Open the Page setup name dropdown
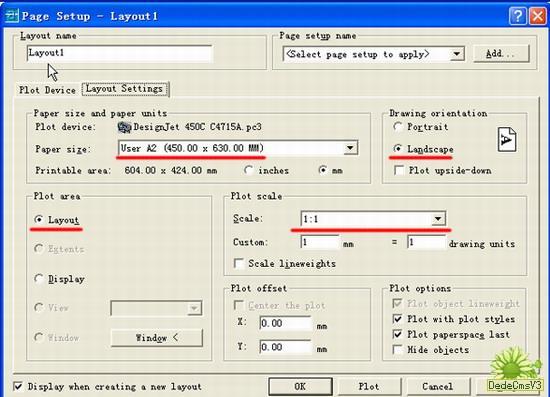The width and height of the screenshot is (550, 397). (x=456, y=54)
